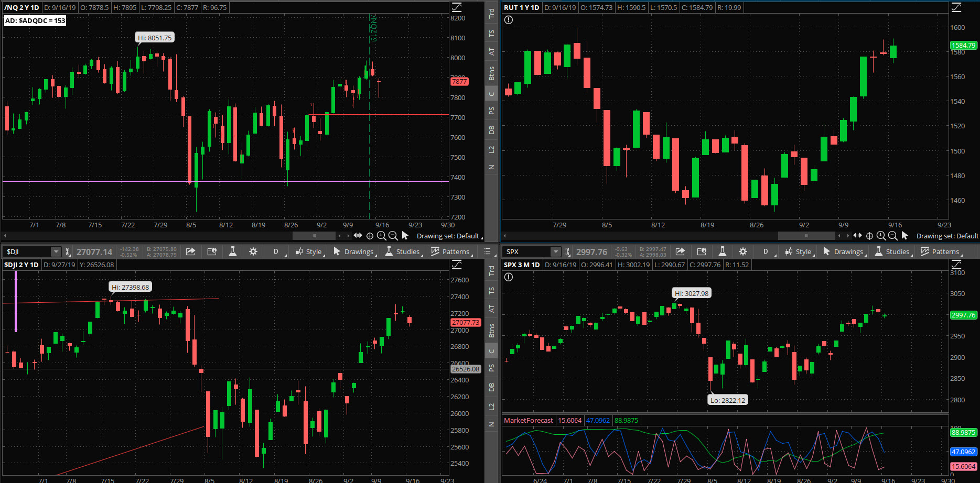The width and height of the screenshot is (980, 483).
Task: Open Style menu in $DJI toolbar
Action: 309,251
